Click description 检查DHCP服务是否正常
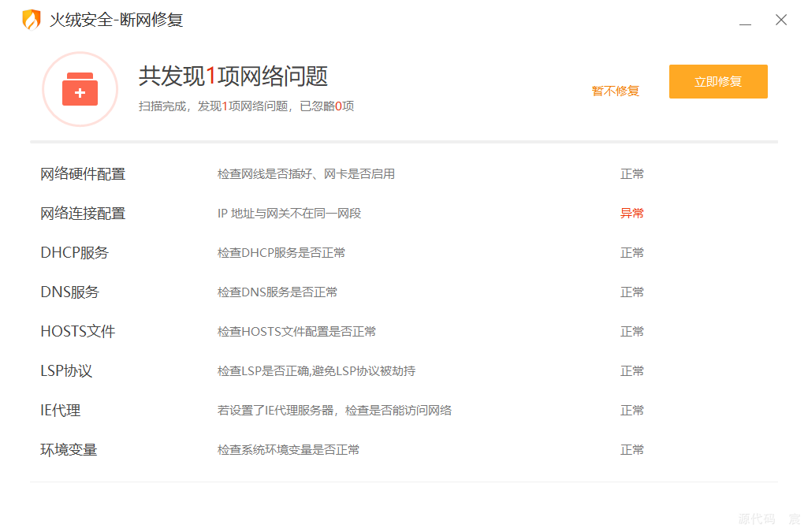The width and height of the screenshot is (808, 532). (281, 253)
